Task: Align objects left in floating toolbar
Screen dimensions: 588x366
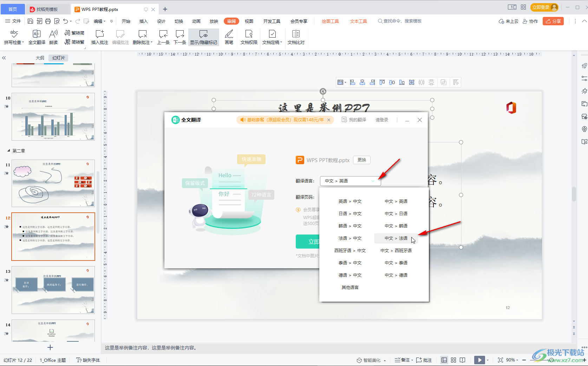Action: (353, 82)
